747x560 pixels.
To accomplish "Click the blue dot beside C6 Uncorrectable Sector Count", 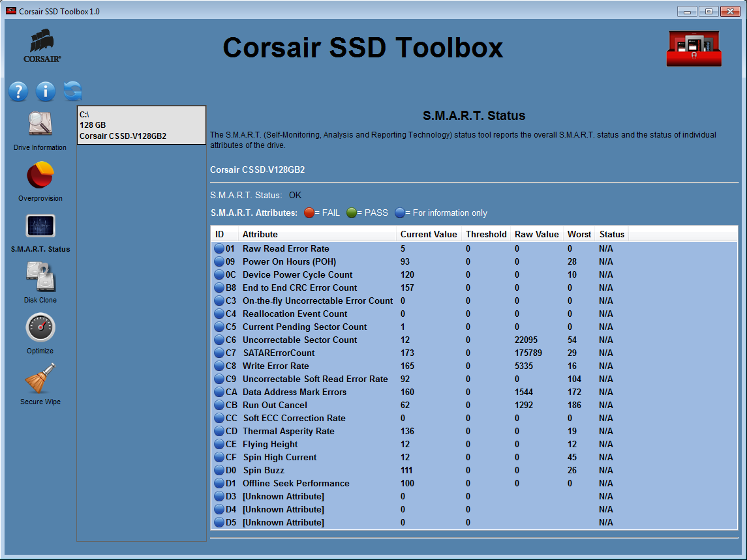I will [x=219, y=340].
